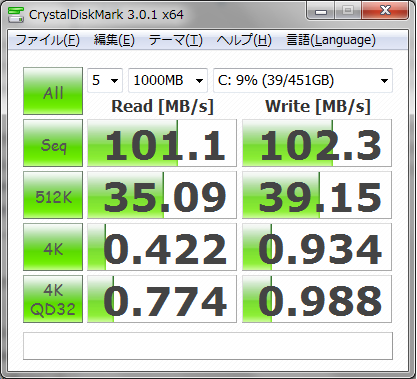Click the CrystalDiskMark app icon in title bar
Image resolution: width=417 pixels, height=379 pixels.
click(x=16, y=14)
